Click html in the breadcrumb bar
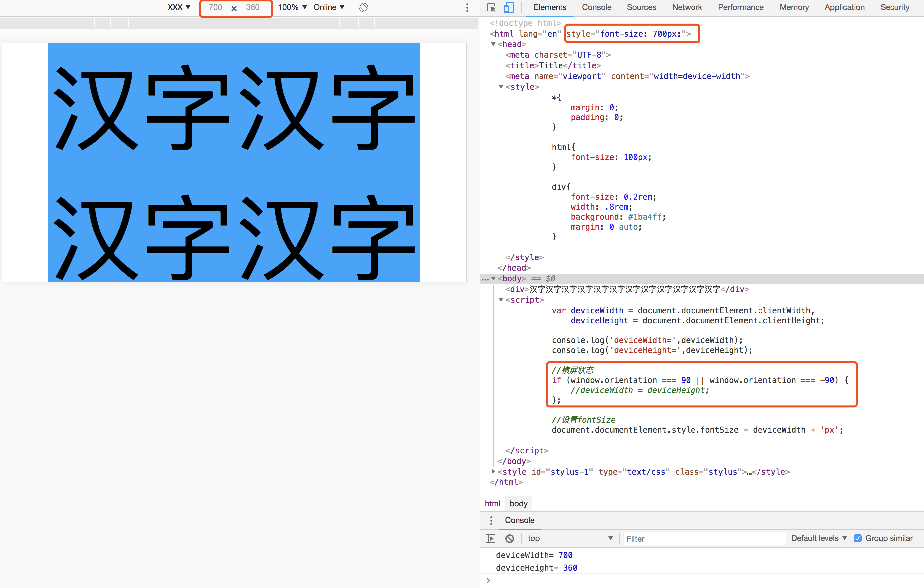 click(x=492, y=504)
